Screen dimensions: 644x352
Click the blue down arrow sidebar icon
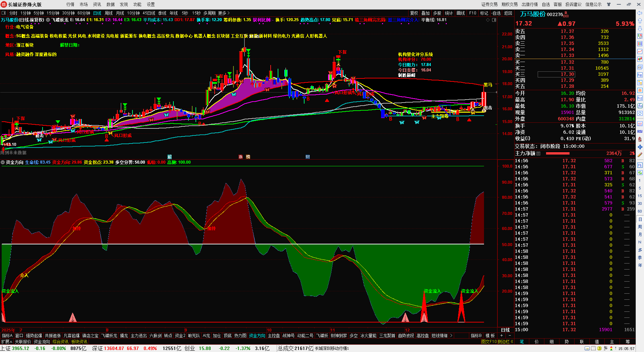(x=640, y=28)
